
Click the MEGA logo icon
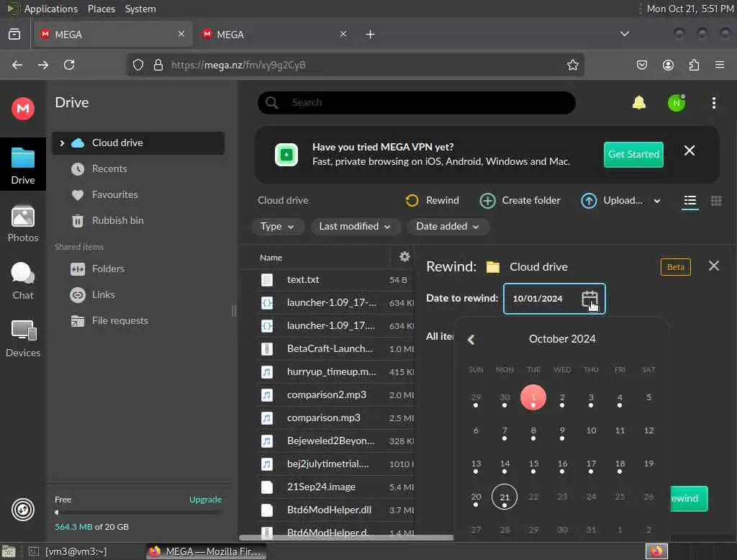point(22,109)
